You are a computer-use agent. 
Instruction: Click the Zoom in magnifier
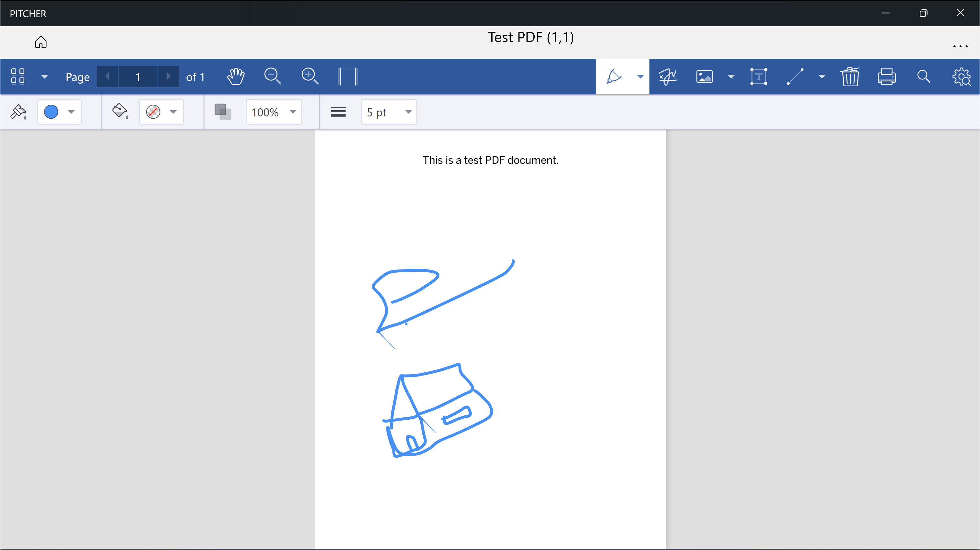click(x=310, y=77)
